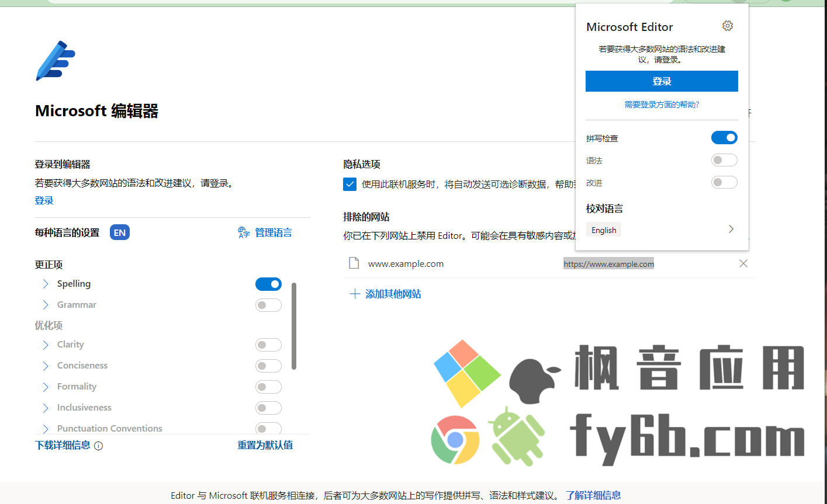Click the manage language translate icon
The width and height of the screenshot is (827, 504).
tap(244, 232)
